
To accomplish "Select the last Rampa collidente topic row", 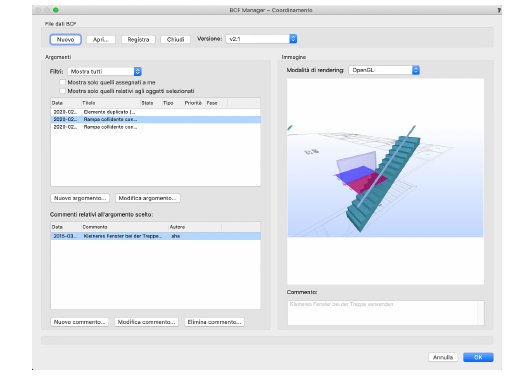I will pos(156,127).
